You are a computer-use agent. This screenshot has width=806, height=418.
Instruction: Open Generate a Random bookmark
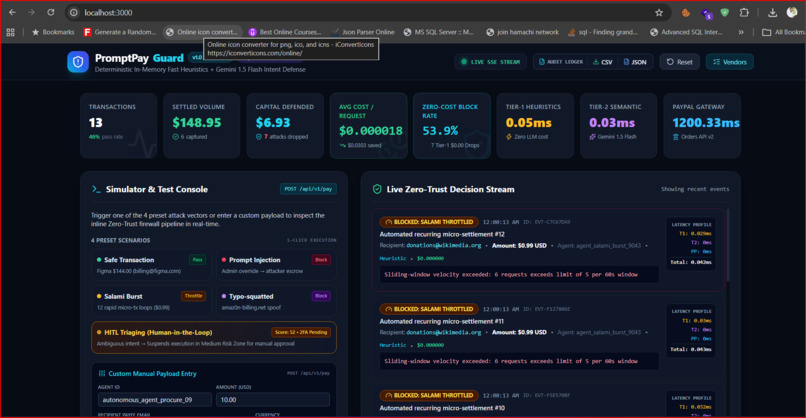[120, 32]
